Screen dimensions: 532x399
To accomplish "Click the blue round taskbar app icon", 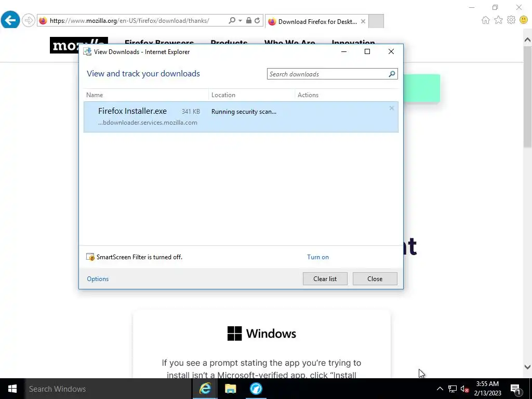I will tap(256, 389).
